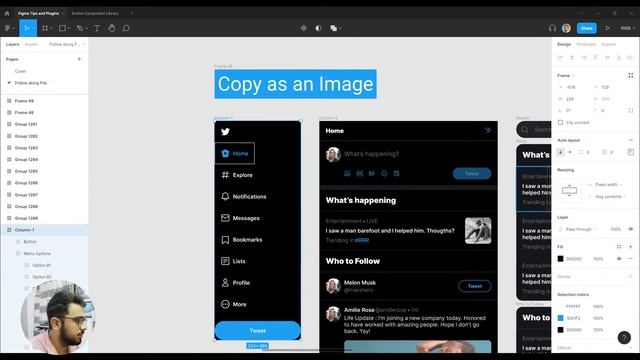This screenshot has width=640, height=360.
Task: Switch to the Design tab
Action: click(564, 44)
